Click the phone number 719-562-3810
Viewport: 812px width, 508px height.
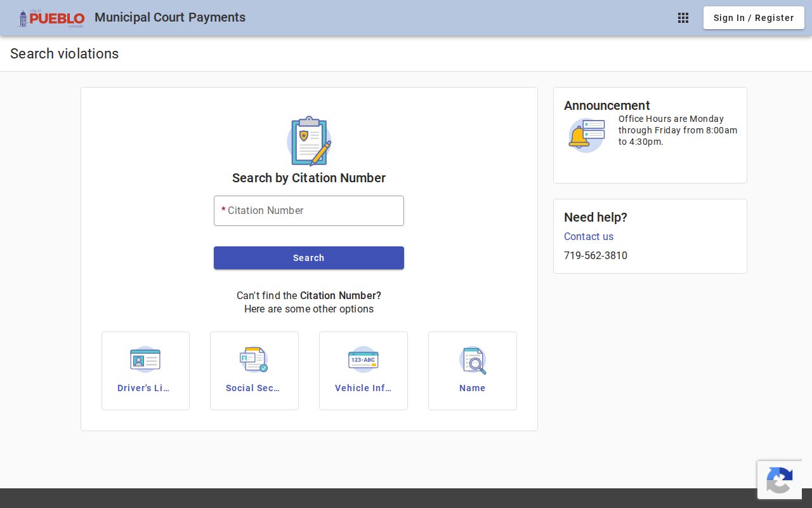[x=596, y=255]
